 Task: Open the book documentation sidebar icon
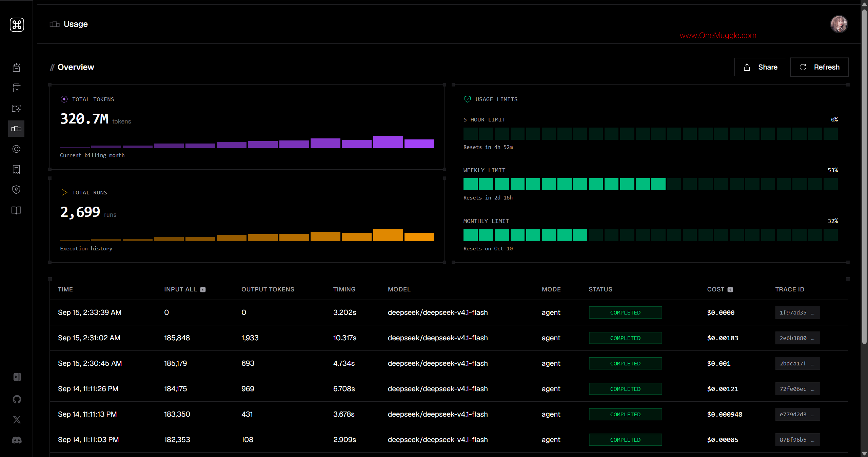16,210
